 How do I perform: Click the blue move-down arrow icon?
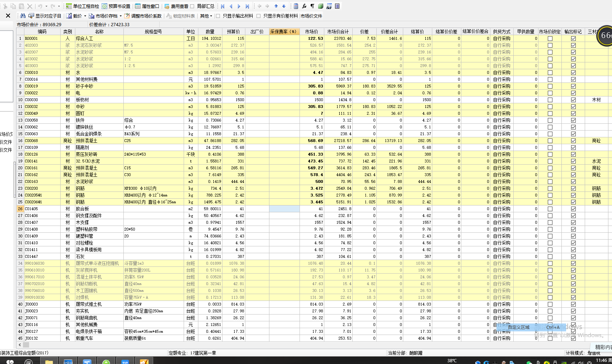point(284,6)
